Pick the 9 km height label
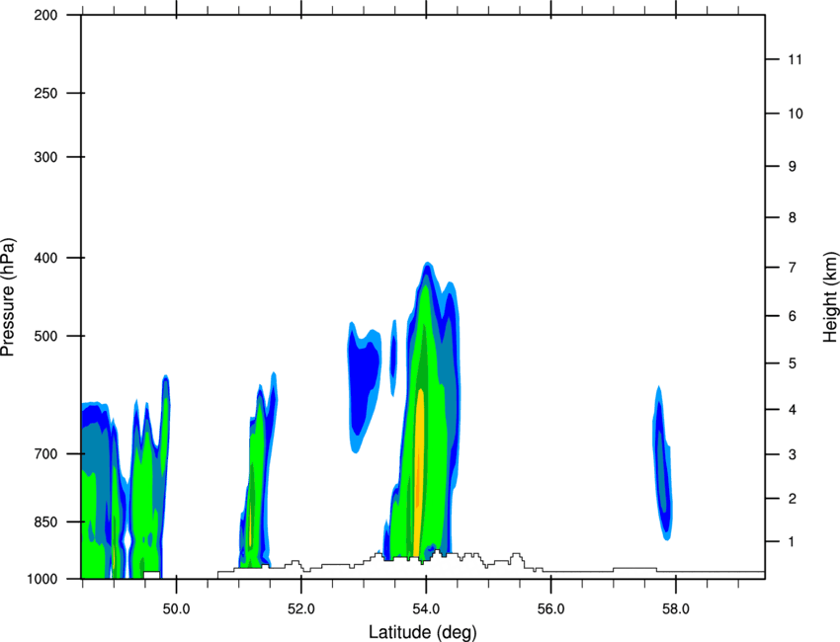 (793, 167)
